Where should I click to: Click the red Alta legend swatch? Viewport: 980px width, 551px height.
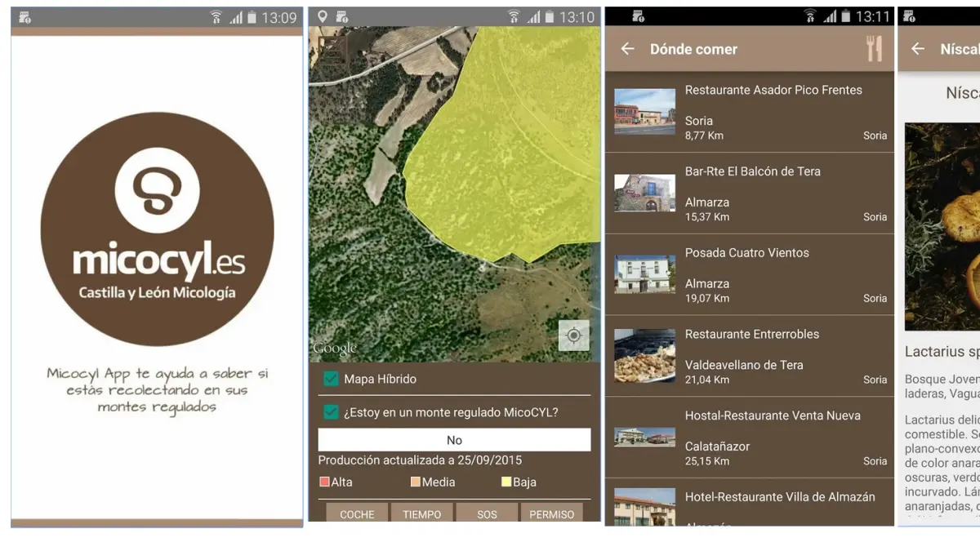click(324, 482)
